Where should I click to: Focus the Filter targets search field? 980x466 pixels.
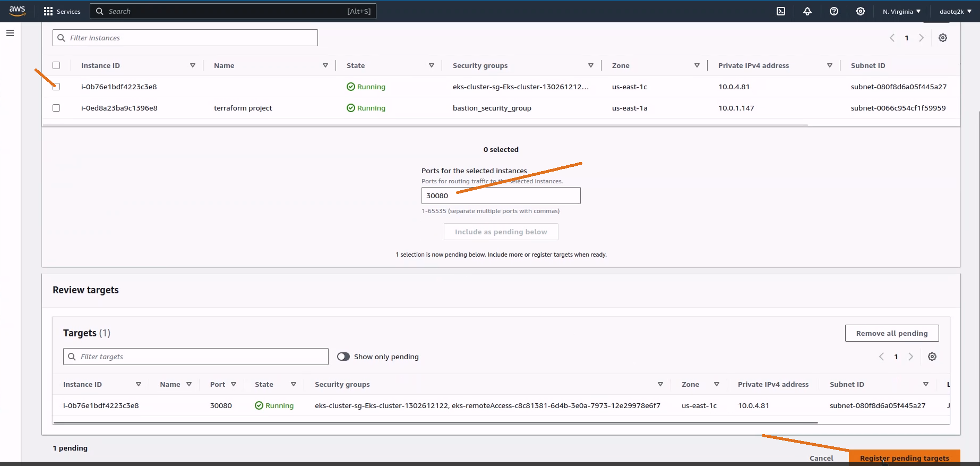click(196, 357)
